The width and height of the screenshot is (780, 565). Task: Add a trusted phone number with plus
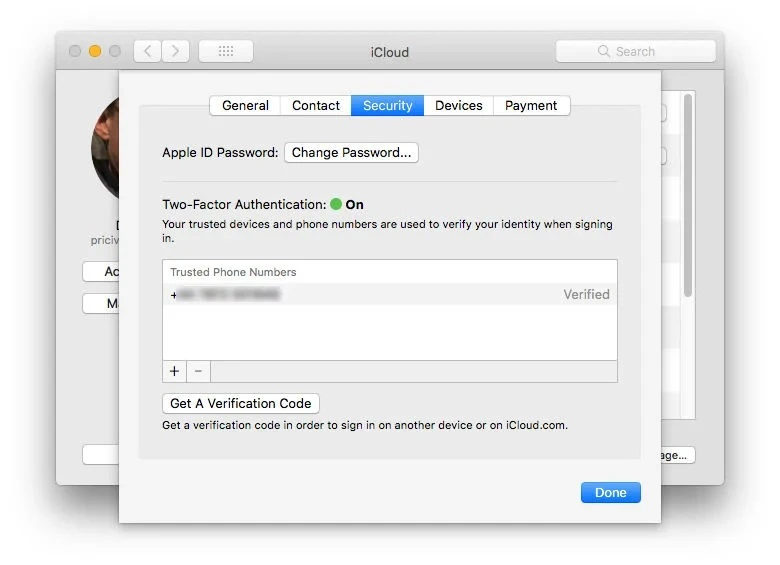tap(174, 371)
